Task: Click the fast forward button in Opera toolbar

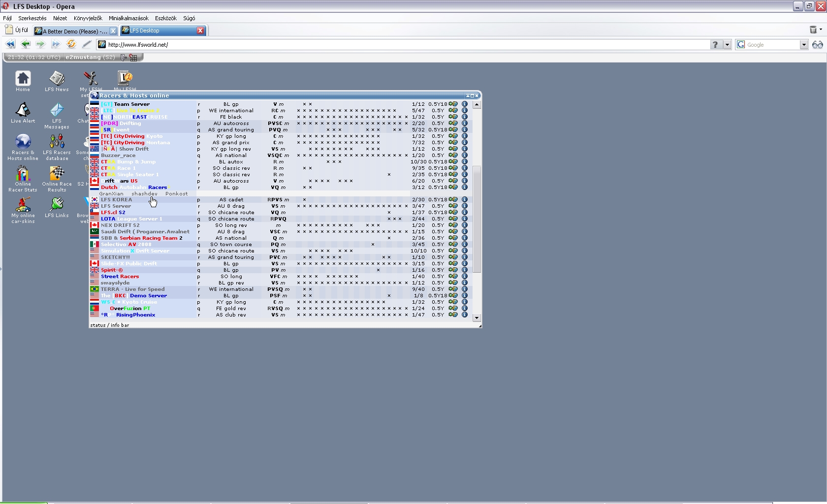Action: click(x=56, y=44)
